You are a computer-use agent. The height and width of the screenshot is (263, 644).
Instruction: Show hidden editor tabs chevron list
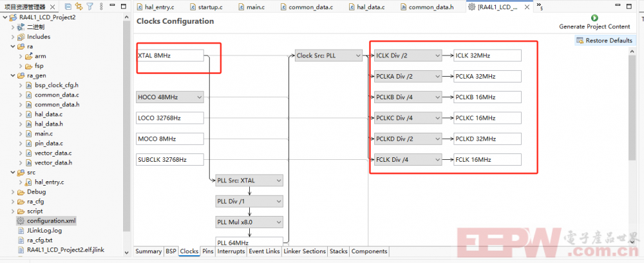tap(540, 6)
